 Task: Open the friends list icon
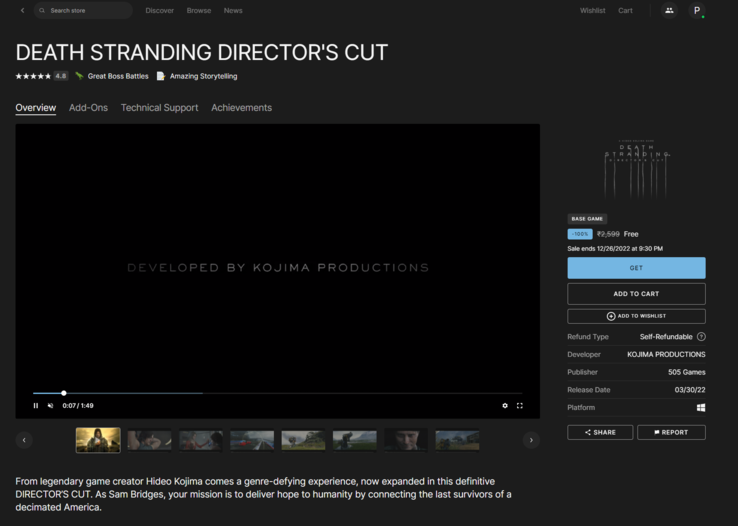(x=669, y=10)
